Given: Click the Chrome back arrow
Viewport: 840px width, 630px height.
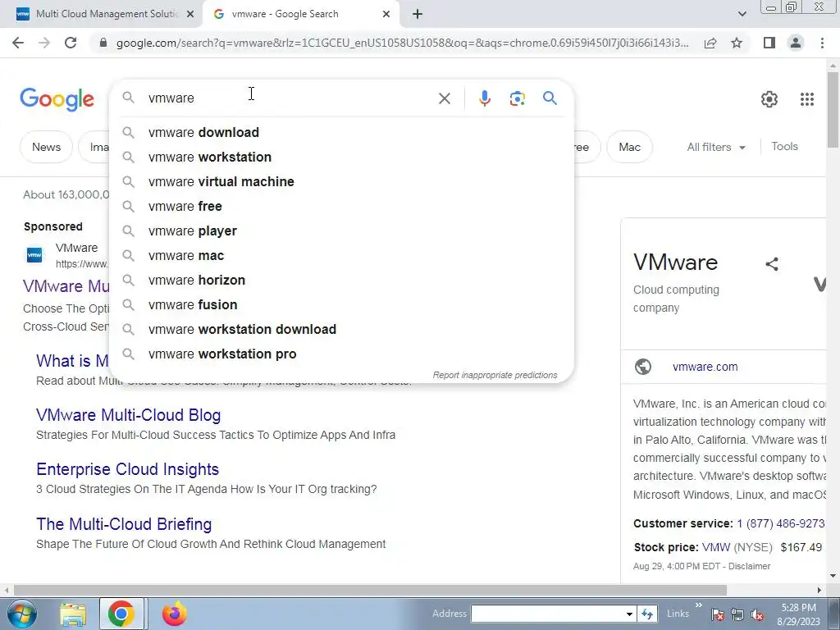Looking at the screenshot, I should [x=18, y=43].
